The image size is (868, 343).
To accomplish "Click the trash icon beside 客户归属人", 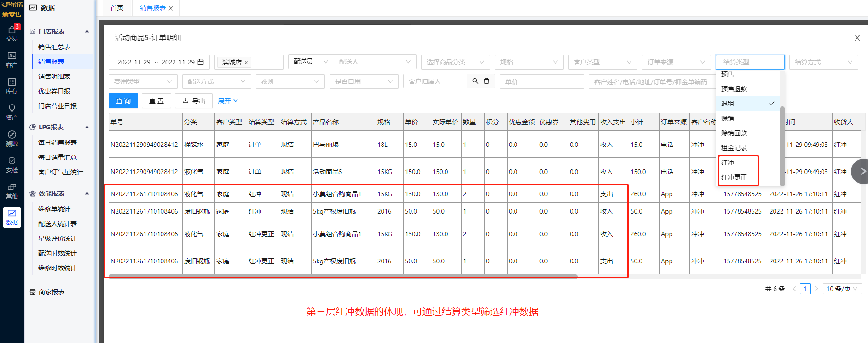I will tap(486, 81).
